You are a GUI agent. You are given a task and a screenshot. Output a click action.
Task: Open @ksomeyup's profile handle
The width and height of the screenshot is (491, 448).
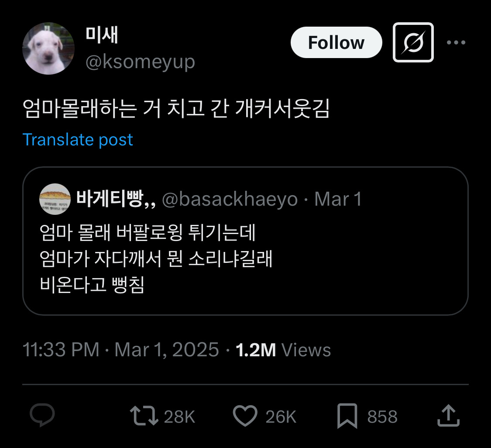(141, 62)
